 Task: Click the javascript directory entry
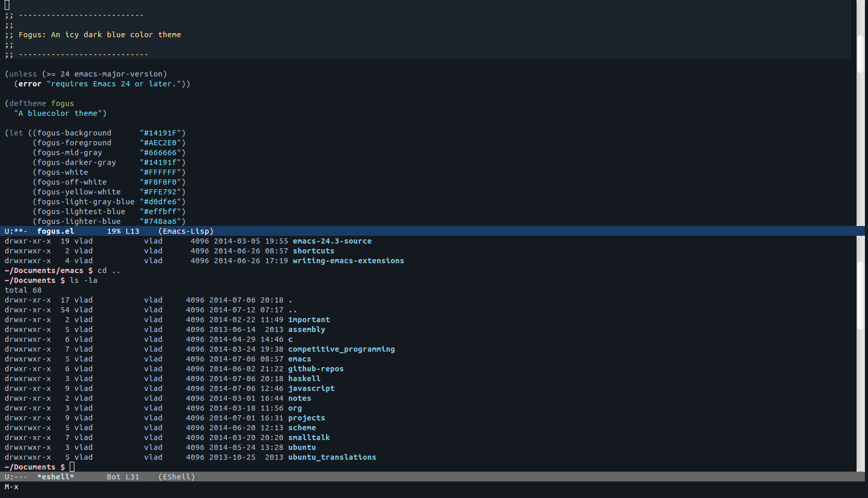coord(312,388)
